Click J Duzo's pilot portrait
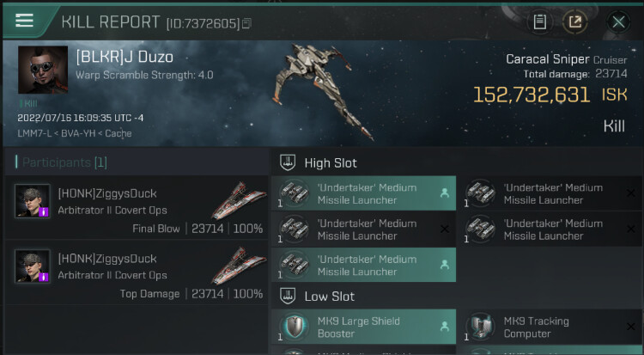The image size is (644, 355). (43, 70)
